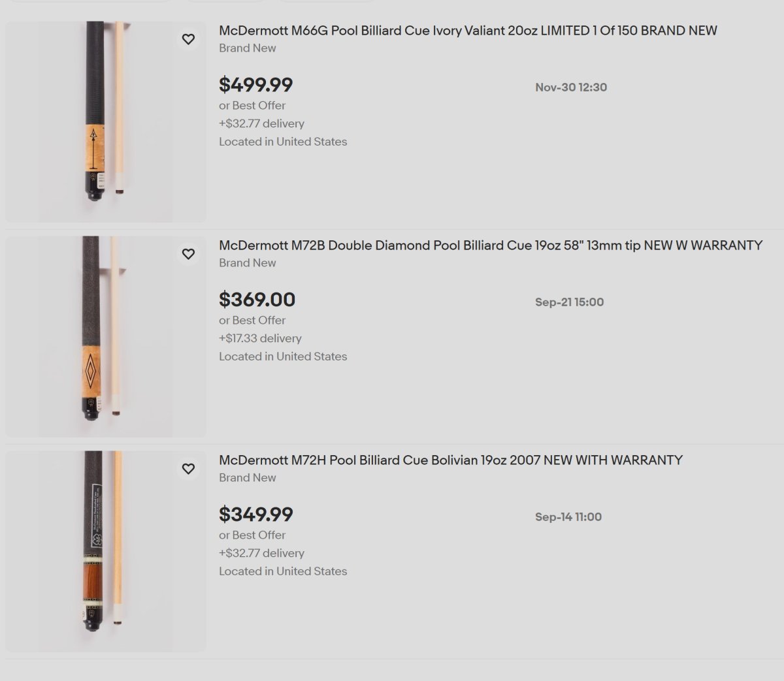Image resolution: width=784 pixels, height=681 pixels.
Task: Click the +$17.33 delivery text
Action: pos(260,338)
